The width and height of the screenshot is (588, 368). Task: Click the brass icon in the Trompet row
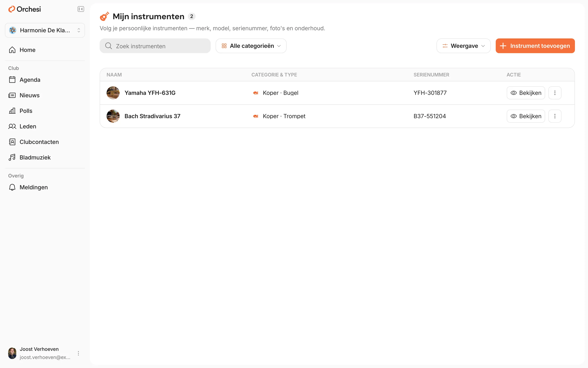click(x=256, y=116)
